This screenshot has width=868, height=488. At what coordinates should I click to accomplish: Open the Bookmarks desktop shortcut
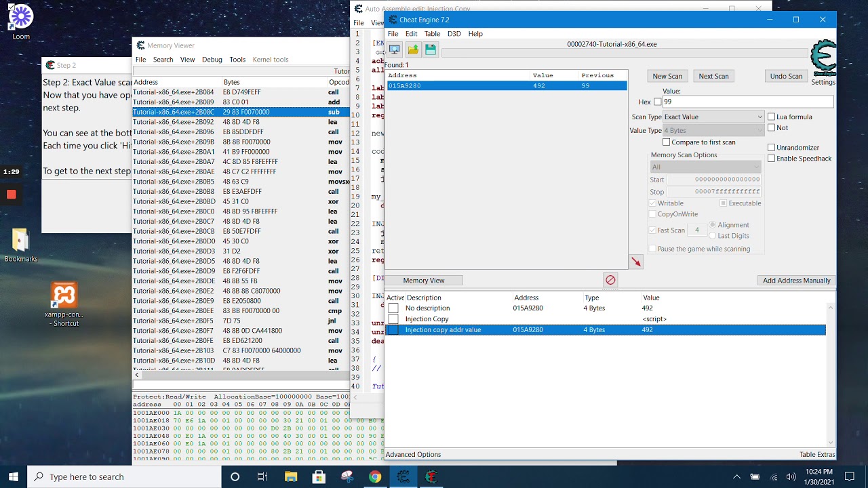click(x=20, y=245)
